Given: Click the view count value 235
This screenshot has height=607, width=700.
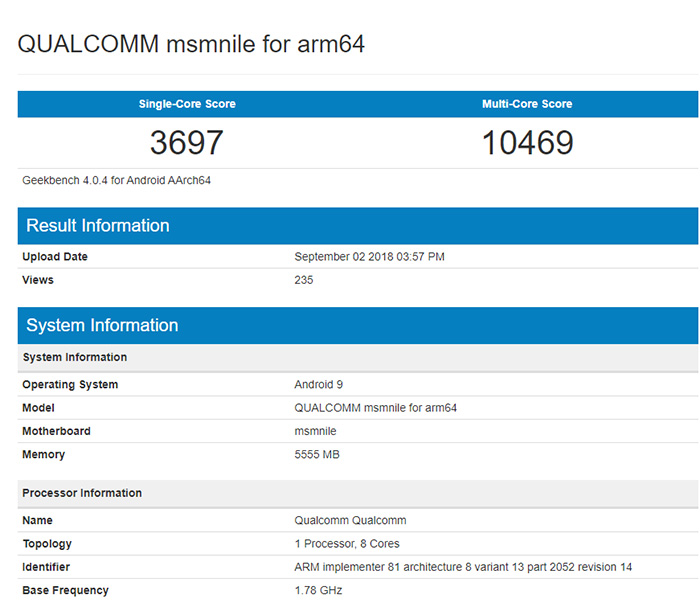Looking at the screenshot, I should pos(304,280).
